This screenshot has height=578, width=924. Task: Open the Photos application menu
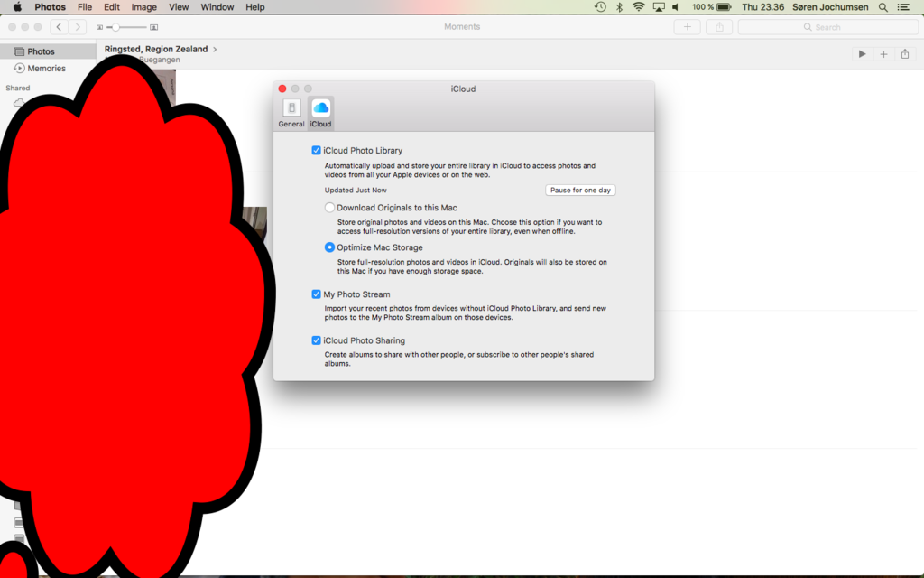coord(51,7)
